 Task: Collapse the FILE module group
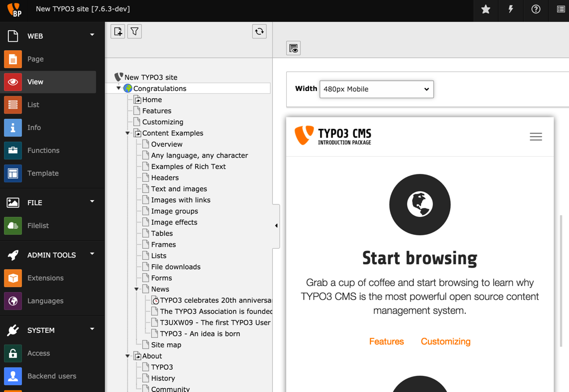[x=92, y=201]
